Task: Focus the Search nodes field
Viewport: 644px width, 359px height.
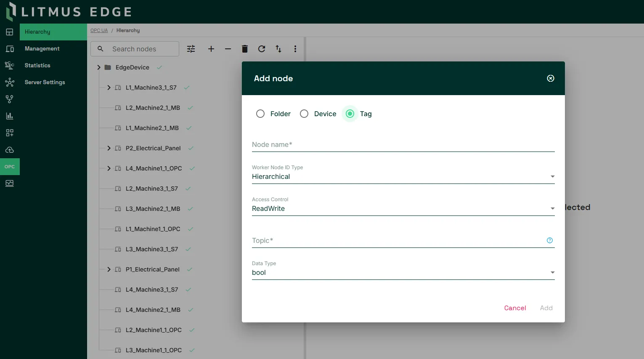Action: 135,49
